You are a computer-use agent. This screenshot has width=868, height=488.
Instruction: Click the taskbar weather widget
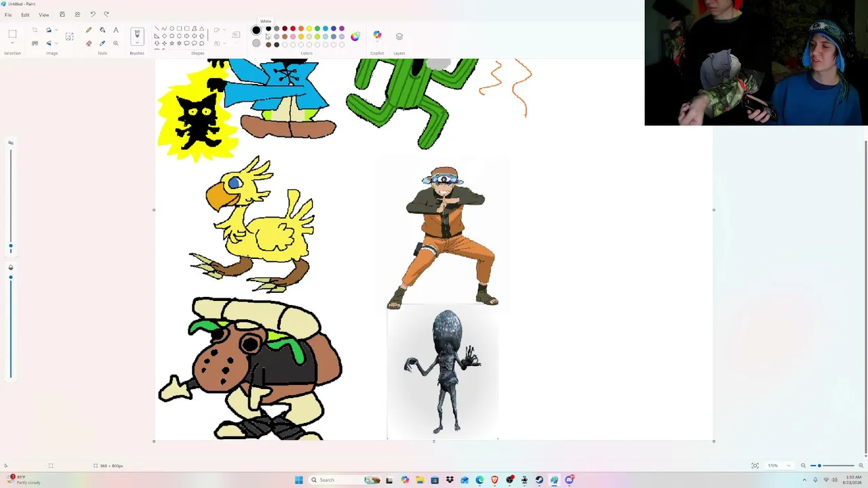pyautogui.click(x=24, y=480)
